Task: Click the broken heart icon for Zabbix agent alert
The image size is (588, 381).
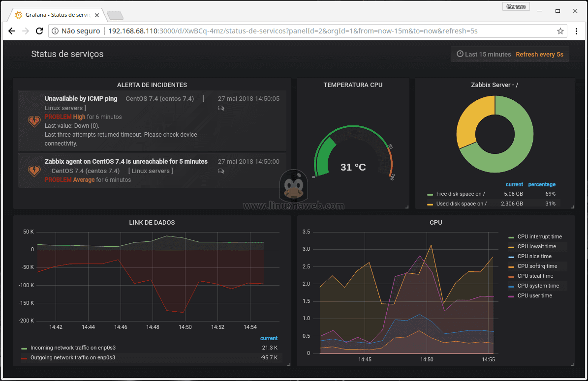Action: (x=34, y=171)
